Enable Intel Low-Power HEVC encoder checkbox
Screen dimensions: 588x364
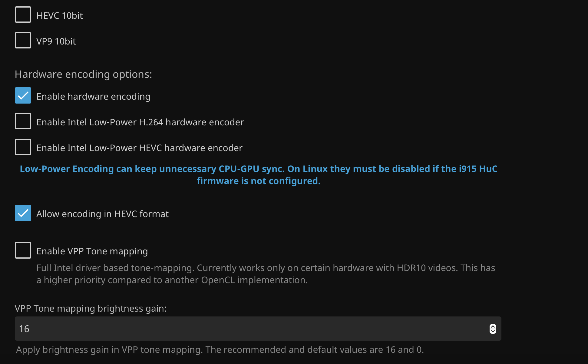click(23, 147)
